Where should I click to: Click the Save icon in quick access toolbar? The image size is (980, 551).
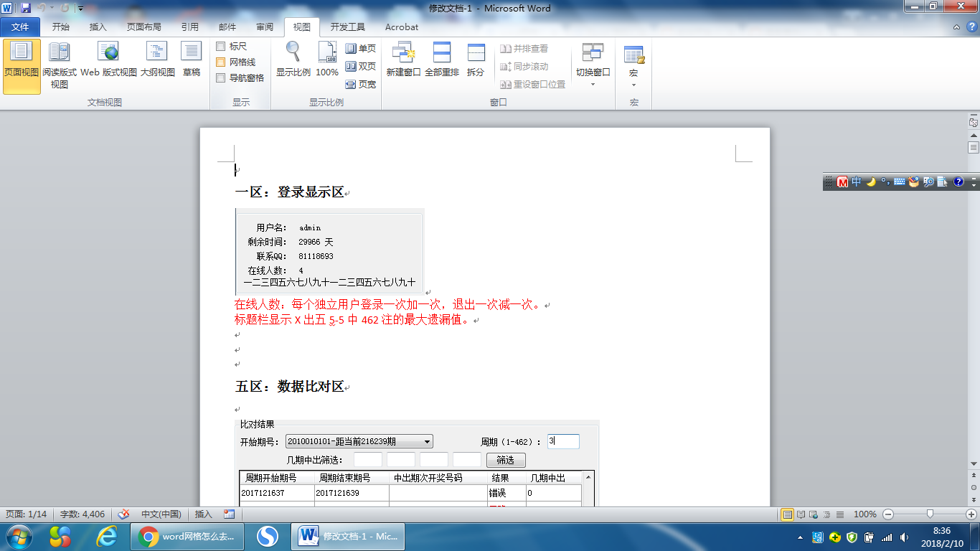coord(26,8)
